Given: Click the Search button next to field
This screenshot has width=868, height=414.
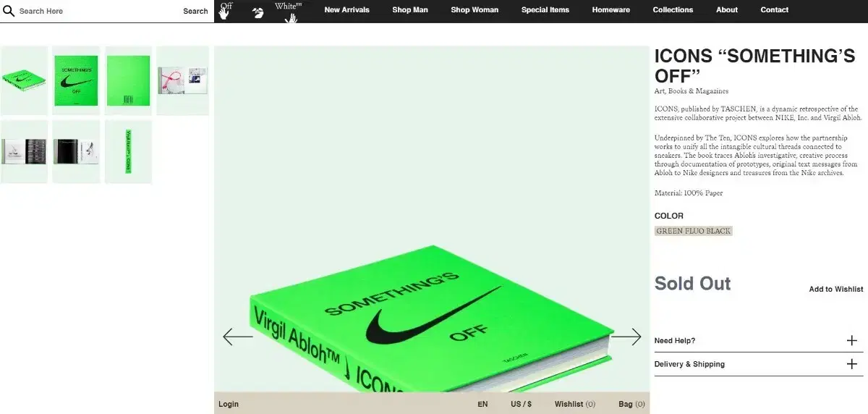Looking at the screenshot, I should coord(195,12).
